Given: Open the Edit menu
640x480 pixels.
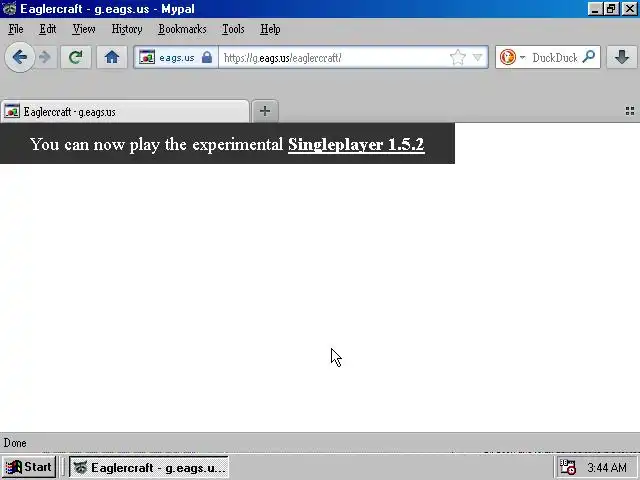Looking at the screenshot, I should point(48,29).
